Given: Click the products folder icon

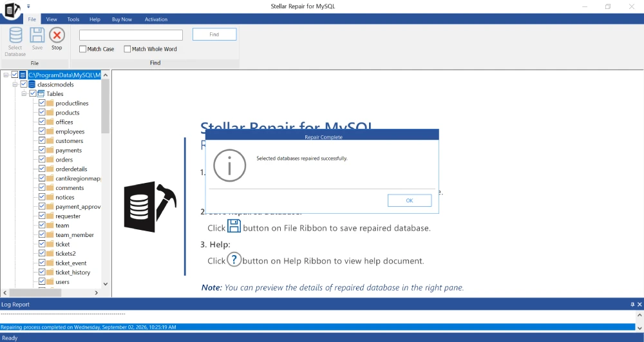Looking at the screenshot, I should pyautogui.click(x=50, y=112).
